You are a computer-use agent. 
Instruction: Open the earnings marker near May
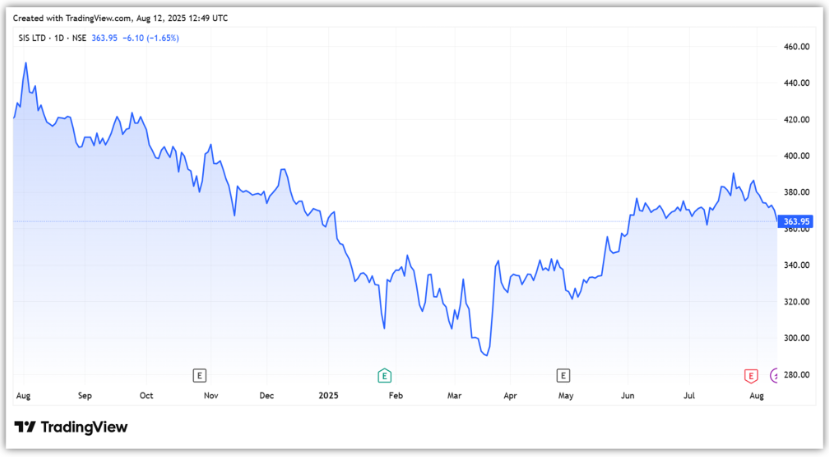click(x=564, y=375)
